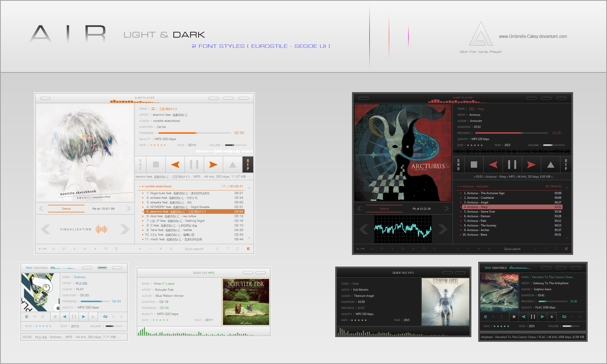
Task: Toggle shuffle arrows icon in dark tray controls
Action: point(501,317)
